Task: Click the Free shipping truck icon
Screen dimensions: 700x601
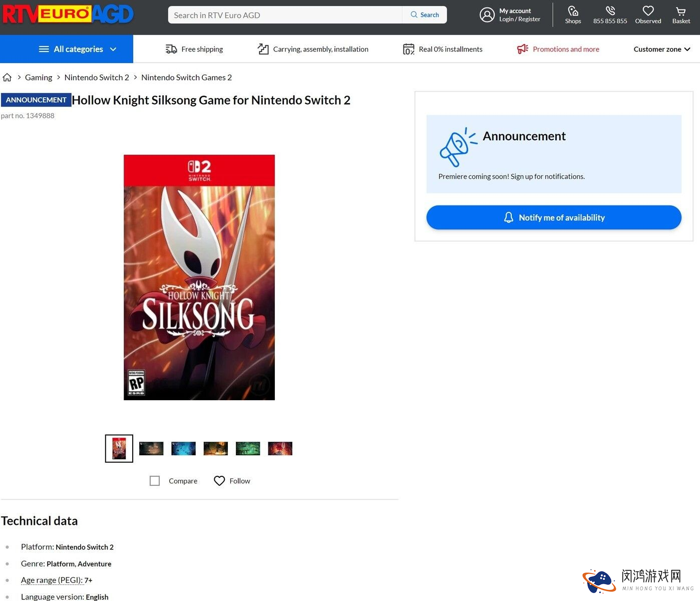Action: [171, 49]
